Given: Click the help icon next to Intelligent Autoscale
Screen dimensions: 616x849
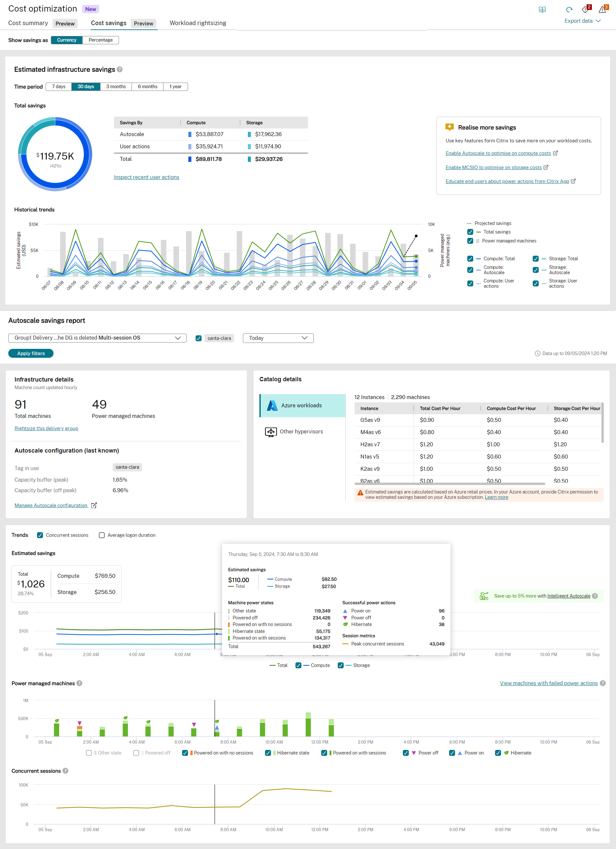Looking at the screenshot, I should pos(595,596).
